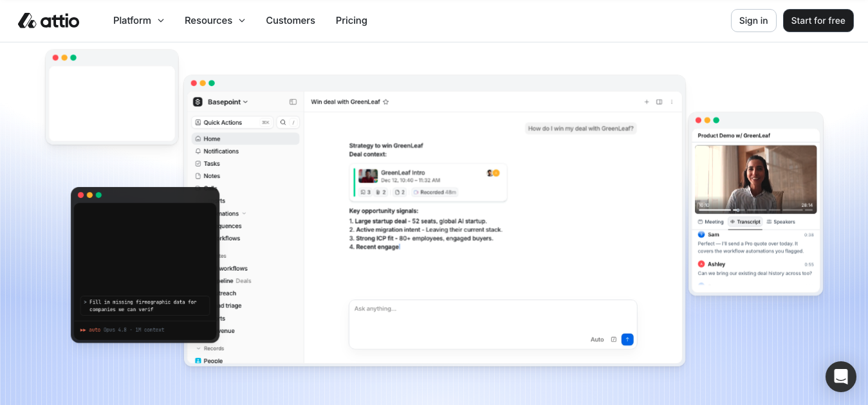This screenshot has width=868, height=405.
Task: Click the Sign in button
Action: 753,21
